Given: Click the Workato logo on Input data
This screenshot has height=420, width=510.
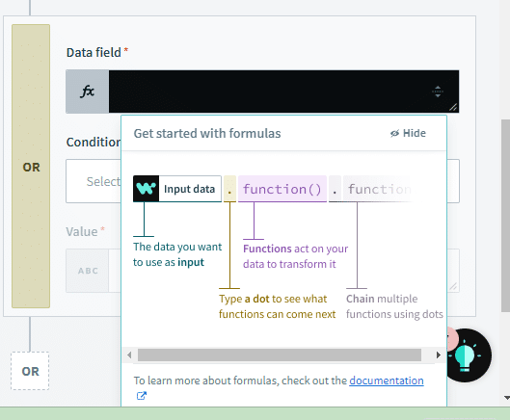Looking at the screenshot, I should (146, 189).
